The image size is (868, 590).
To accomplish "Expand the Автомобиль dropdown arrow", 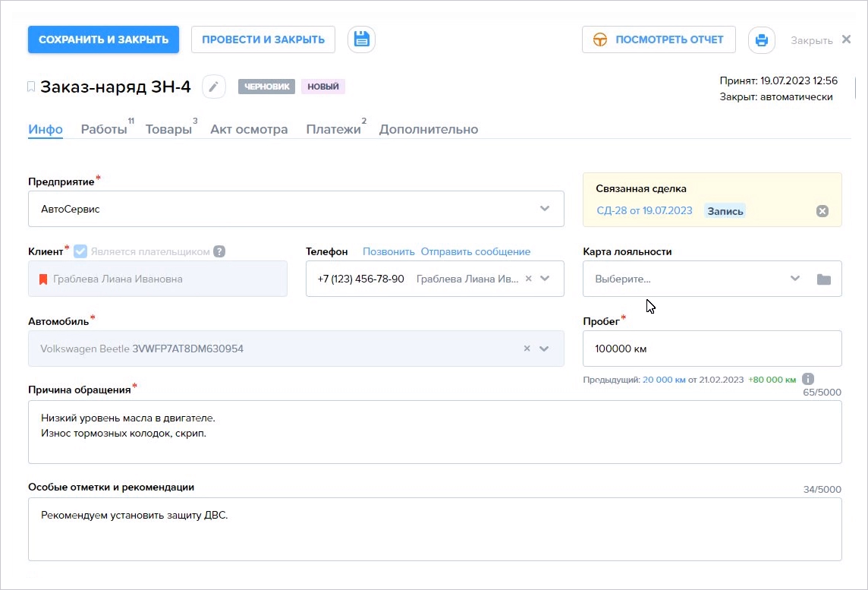I will click(x=544, y=349).
